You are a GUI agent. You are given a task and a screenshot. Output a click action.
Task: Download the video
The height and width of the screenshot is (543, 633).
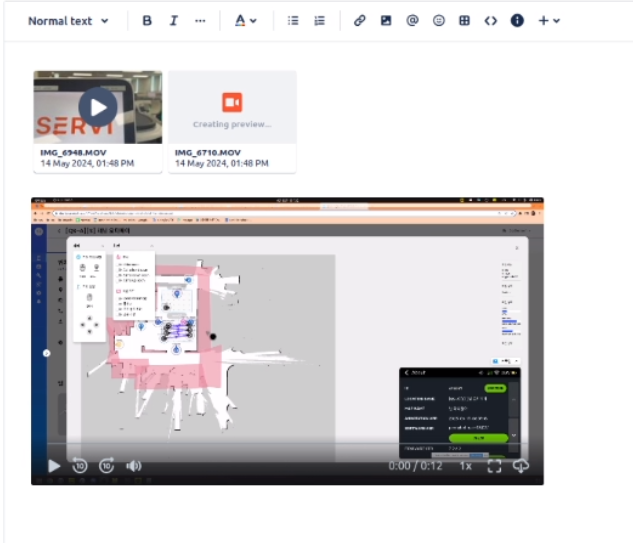[x=521, y=466]
